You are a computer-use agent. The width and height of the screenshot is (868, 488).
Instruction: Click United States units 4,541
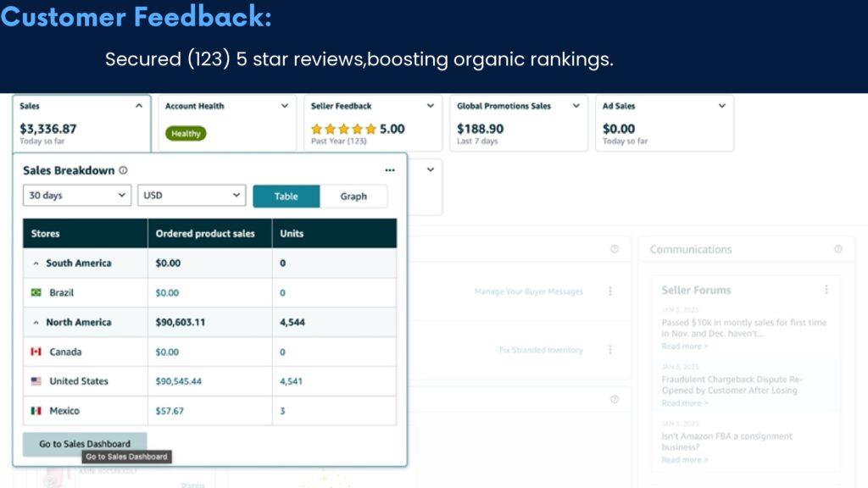pyautogui.click(x=291, y=381)
